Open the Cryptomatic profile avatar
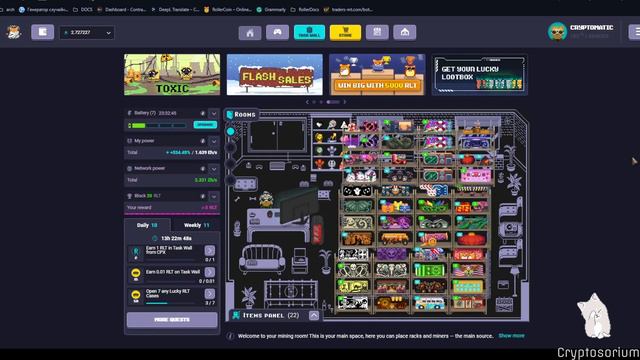Screen dimensions: 640x360 pyautogui.click(x=557, y=32)
